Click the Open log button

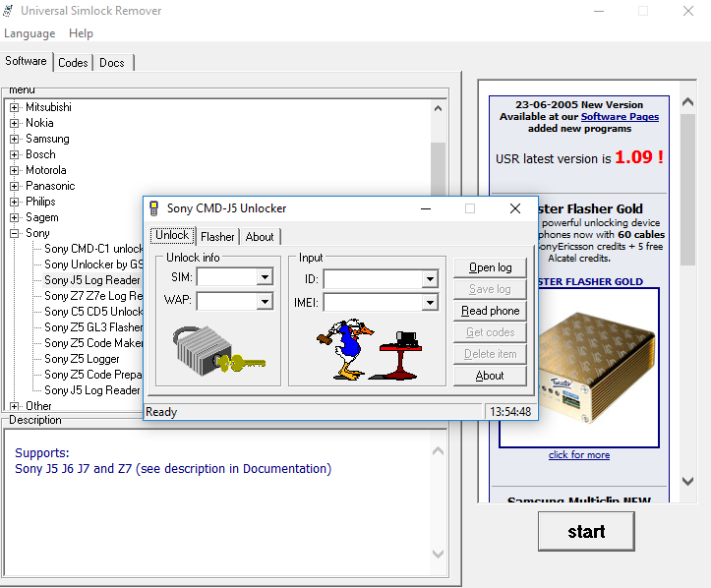[490, 267]
